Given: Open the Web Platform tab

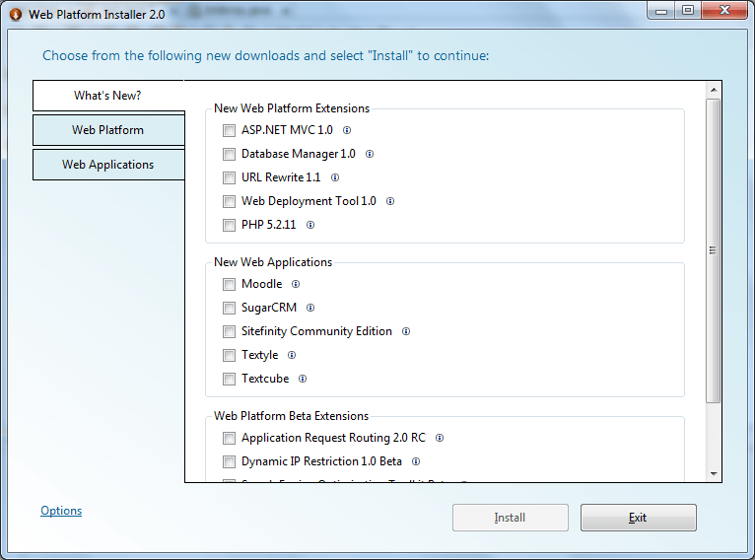Looking at the screenshot, I should pyautogui.click(x=108, y=130).
